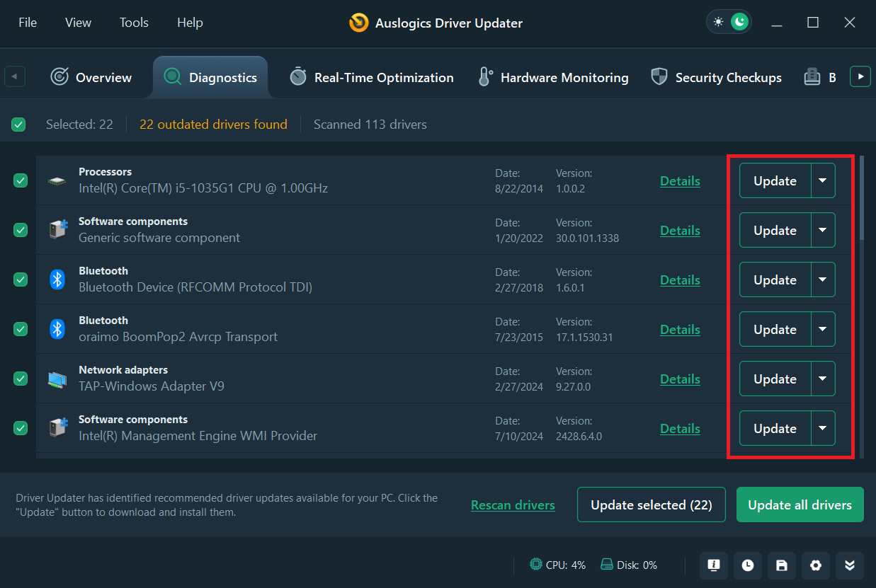The width and height of the screenshot is (876, 588).
Task: Expand Update options for Generic software component
Action: [823, 230]
